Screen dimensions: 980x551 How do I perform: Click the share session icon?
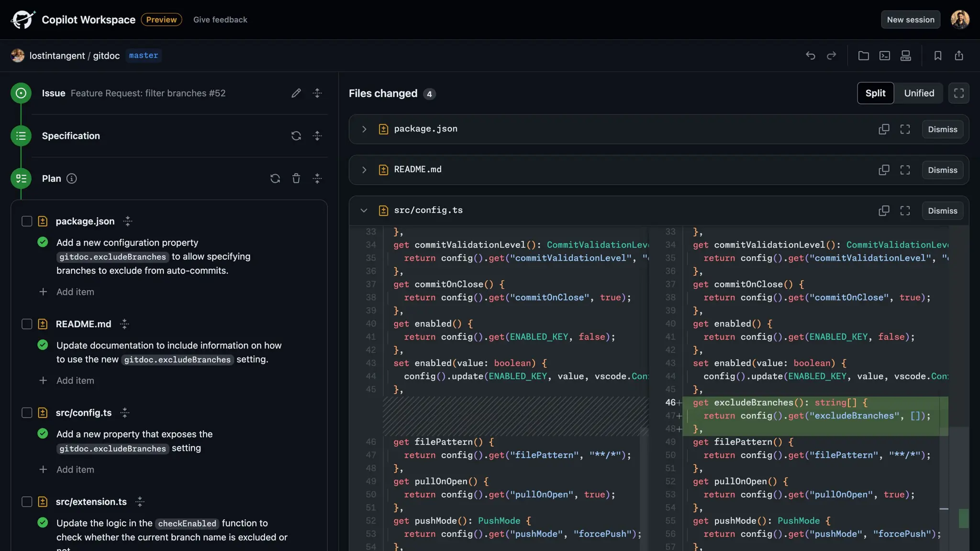[959, 55]
